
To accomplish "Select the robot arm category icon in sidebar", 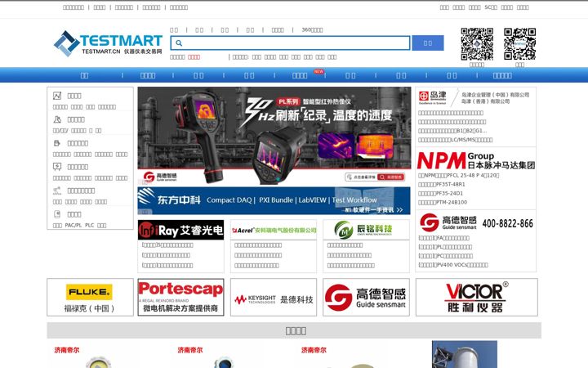I will coord(57,191).
